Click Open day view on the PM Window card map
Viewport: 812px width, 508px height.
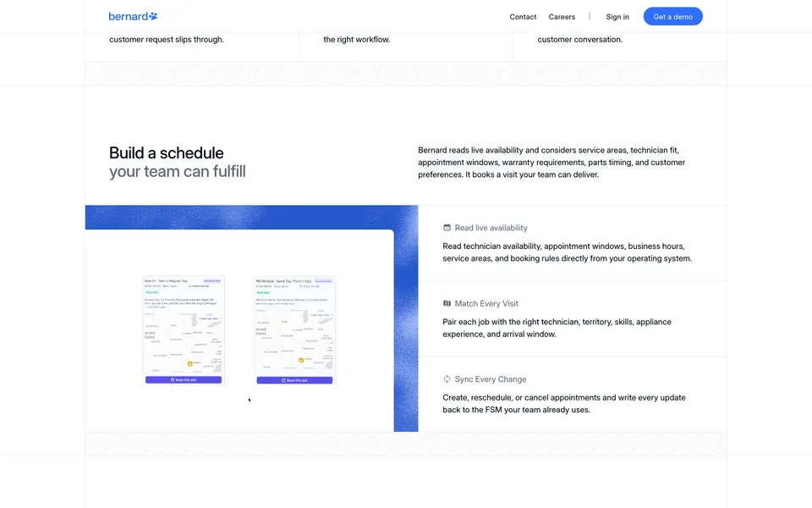click(x=320, y=315)
